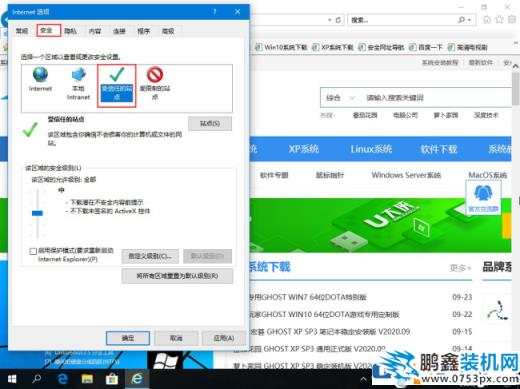
Task: Open the 鼠标指针 sub-navigation link
Action: 330,175
